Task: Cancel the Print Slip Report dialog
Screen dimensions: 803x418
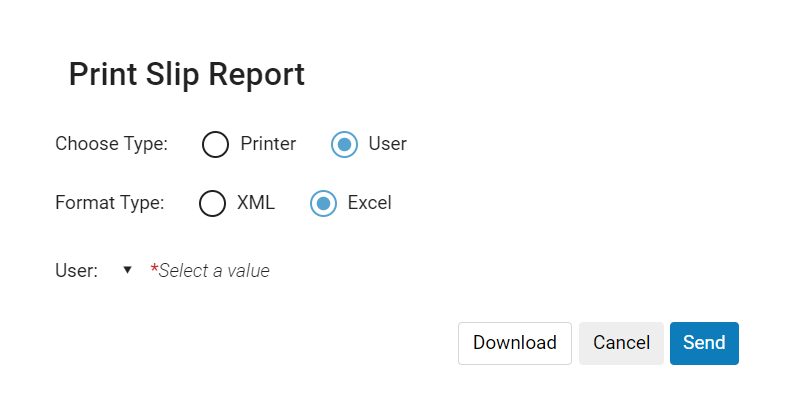Action: click(621, 343)
